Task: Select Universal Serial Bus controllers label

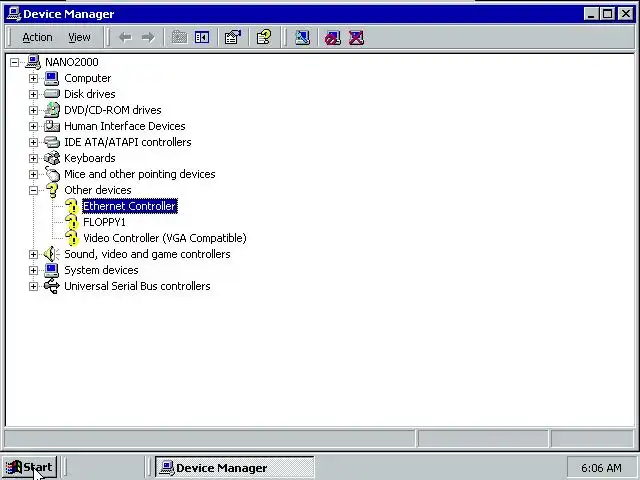Action: (x=137, y=286)
